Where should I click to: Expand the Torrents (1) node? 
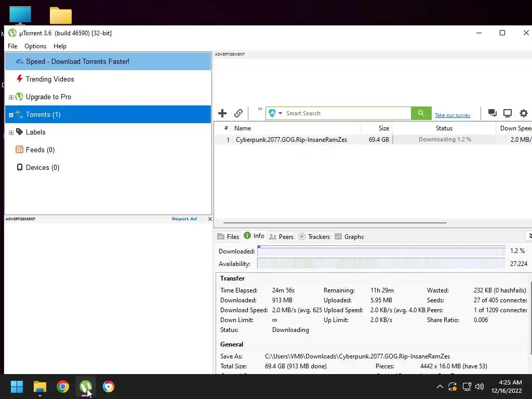(x=11, y=115)
